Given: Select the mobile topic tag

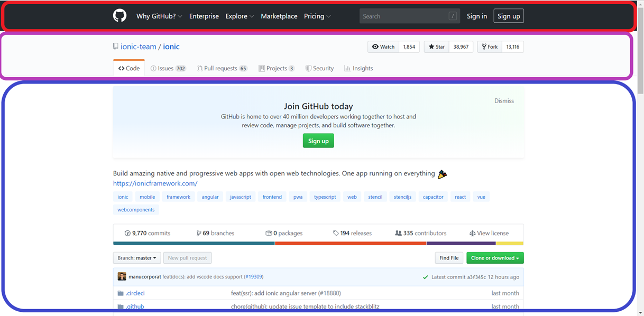Looking at the screenshot, I should pos(148,197).
